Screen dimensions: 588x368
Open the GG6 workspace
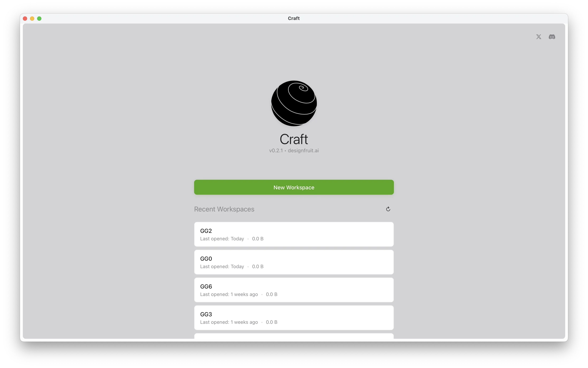click(294, 290)
